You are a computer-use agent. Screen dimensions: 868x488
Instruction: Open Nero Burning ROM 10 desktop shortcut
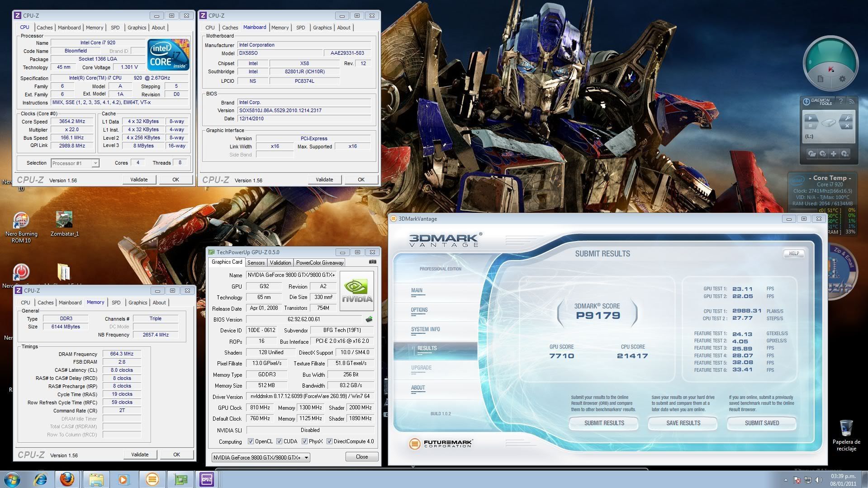[21, 227]
